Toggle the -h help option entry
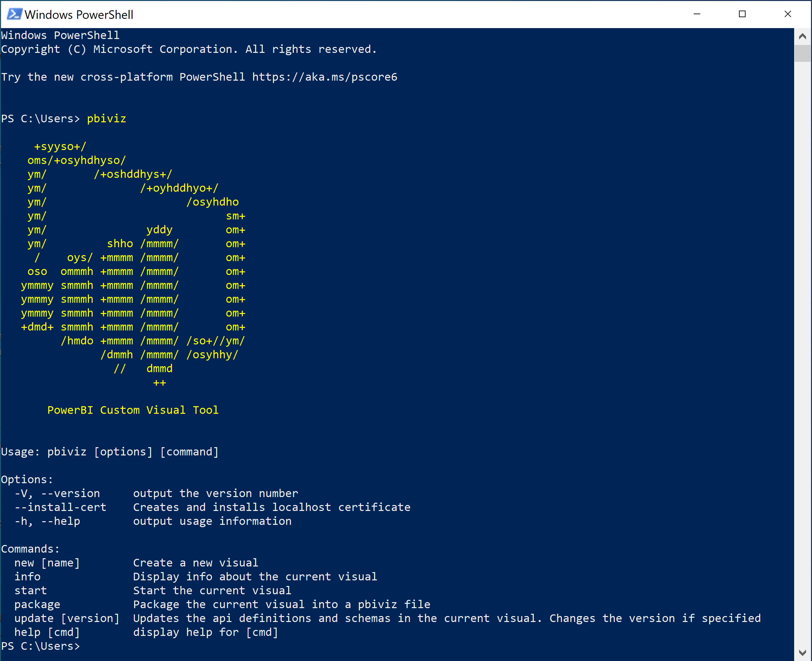This screenshot has height=661, width=812. [44, 521]
